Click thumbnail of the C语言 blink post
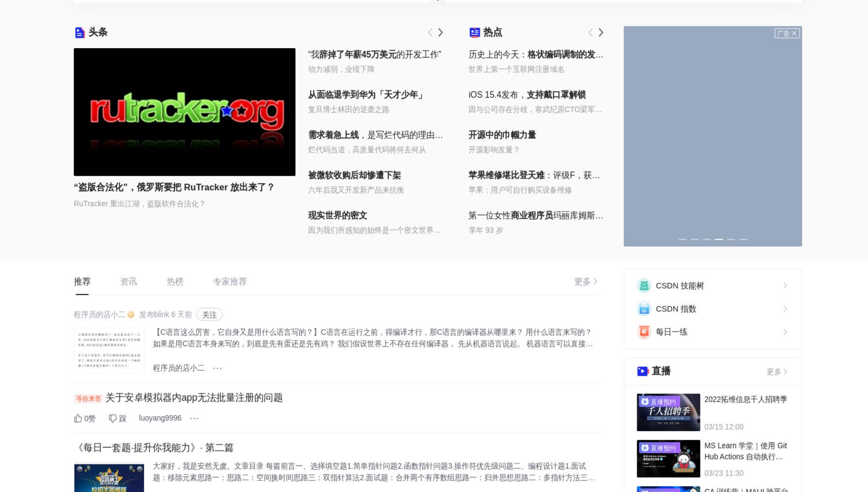The height and width of the screenshot is (492, 868). point(109,350)
